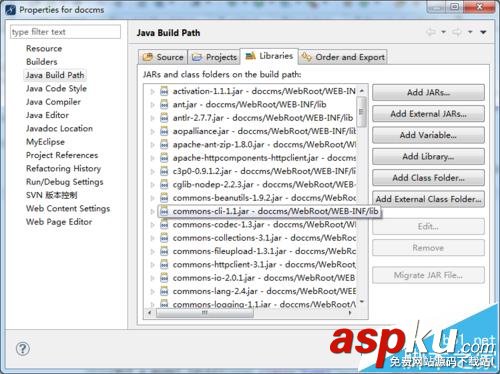Click the jar icon for antlr-2.7.7.jar

pyautogui.click(x=164, y=118)
